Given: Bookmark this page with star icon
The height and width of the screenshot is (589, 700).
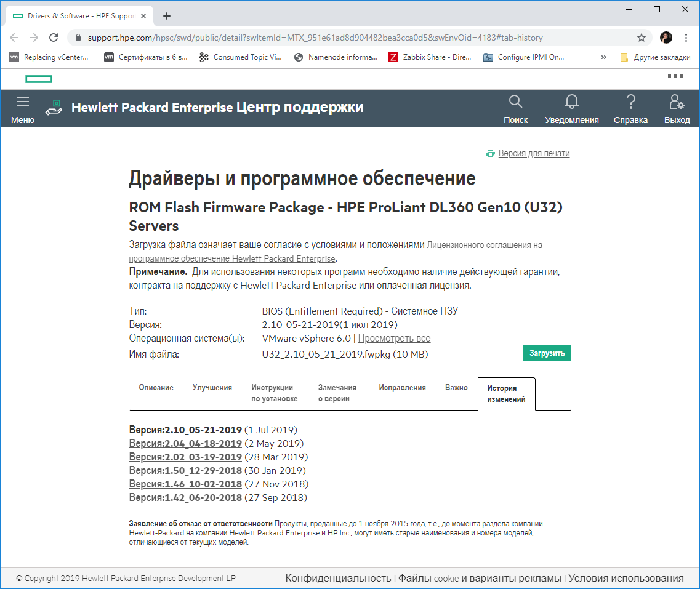Looking at the screenshot, I should (642, 38).
